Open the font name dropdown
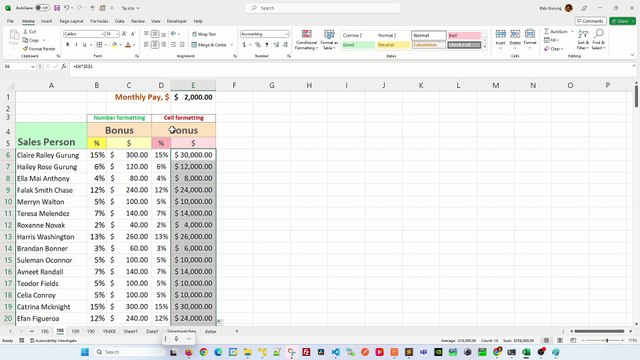 click(x=102, y=34)
